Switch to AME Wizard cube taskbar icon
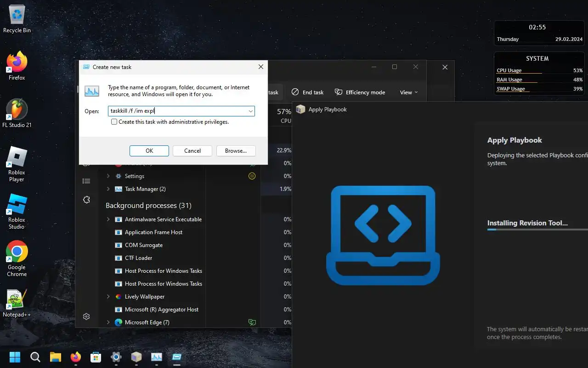 tap(136, 357)
